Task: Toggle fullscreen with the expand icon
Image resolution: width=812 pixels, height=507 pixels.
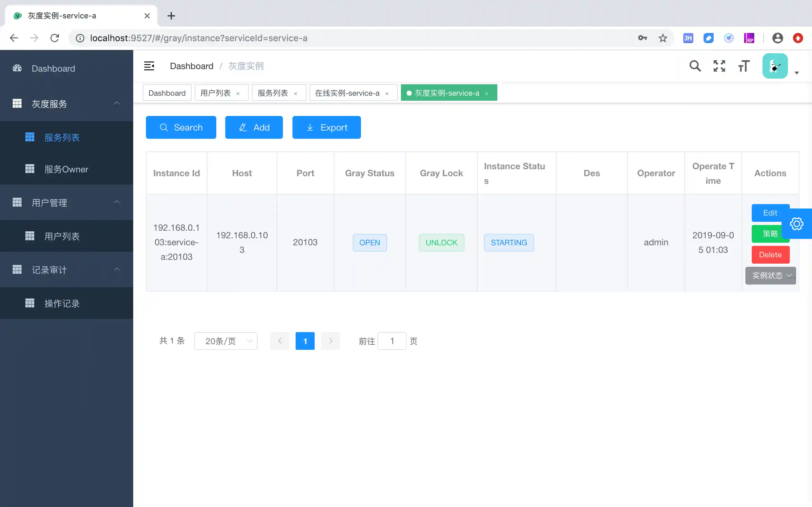Action: point(719,66)
